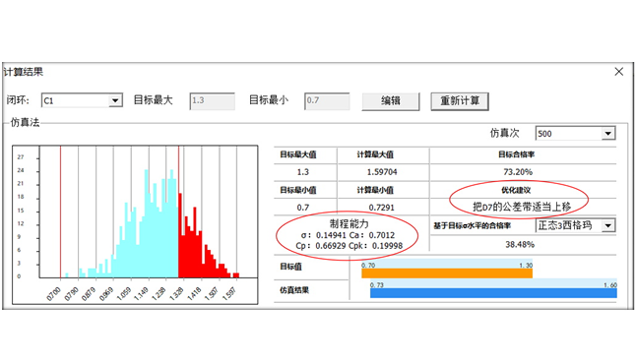Open the 正态3西格玛 dropdown arrow
The image size is (635, 364).
[607, 225]
